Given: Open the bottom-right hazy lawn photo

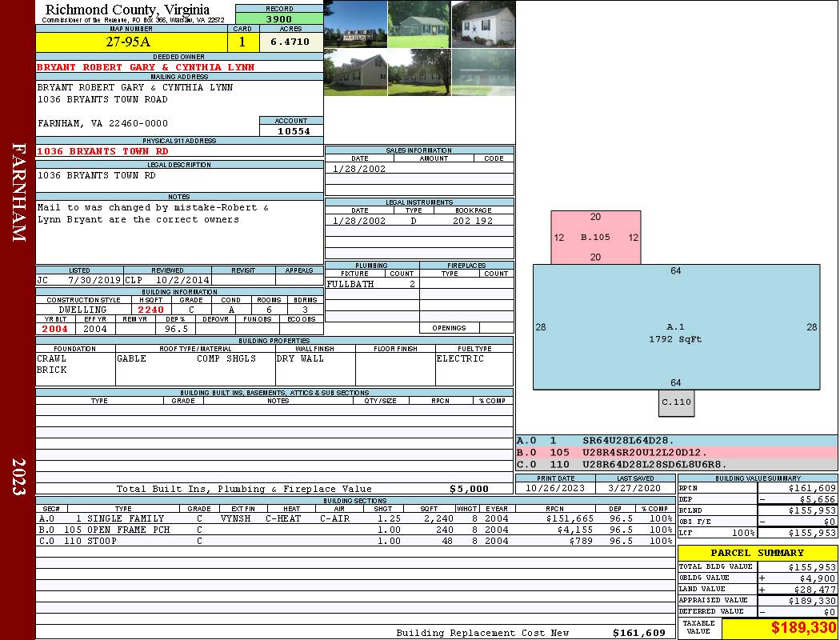Looking at the screenshot, I should pos(483,72).
